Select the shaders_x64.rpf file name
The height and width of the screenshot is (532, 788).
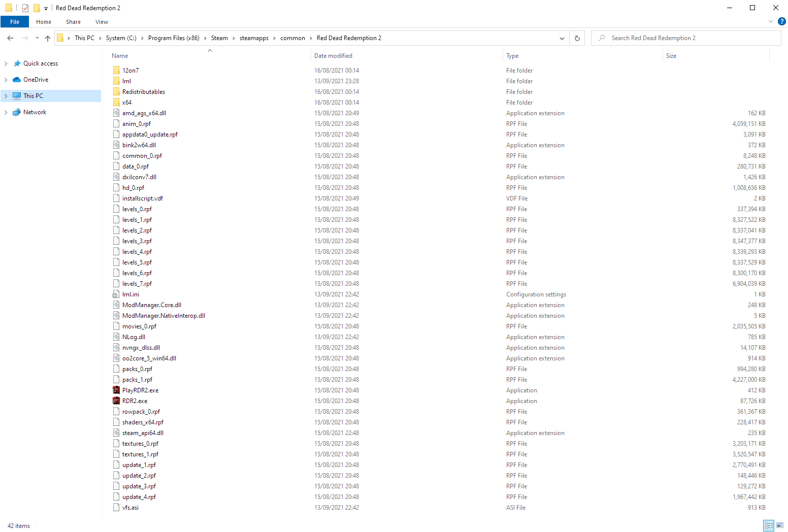coord(143,422)
